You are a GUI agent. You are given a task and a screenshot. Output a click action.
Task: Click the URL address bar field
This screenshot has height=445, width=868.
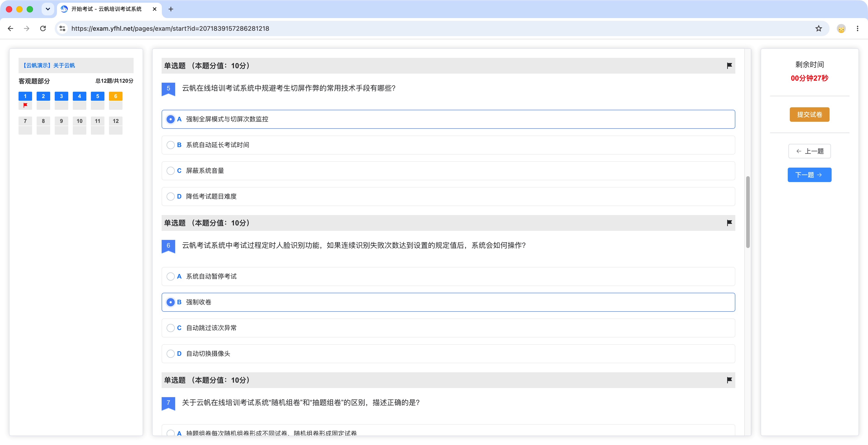438,29
